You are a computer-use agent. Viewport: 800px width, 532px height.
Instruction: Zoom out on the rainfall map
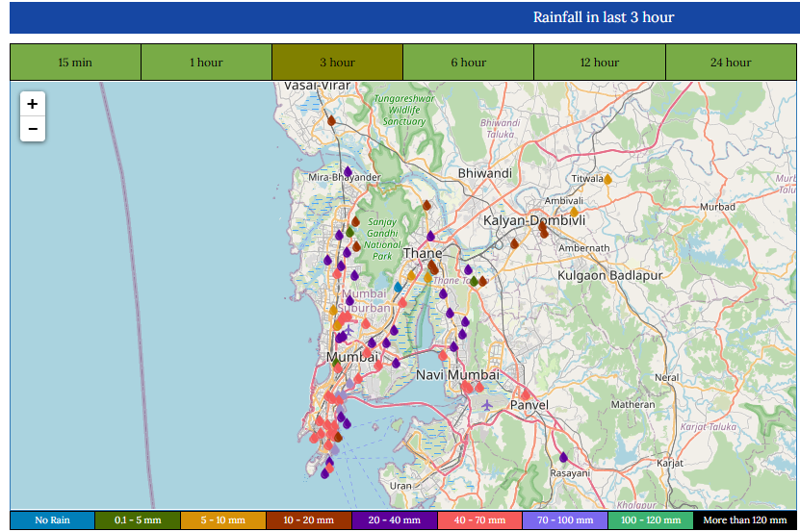(x=33, y=129)
